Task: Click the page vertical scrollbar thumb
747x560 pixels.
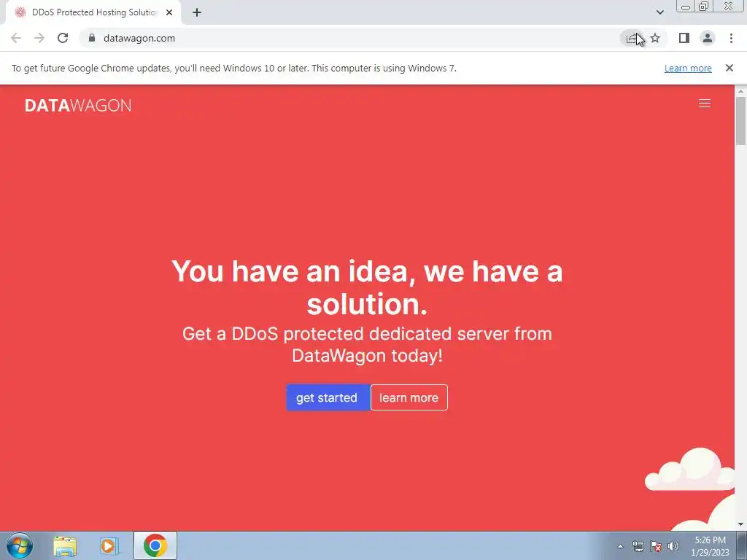Action: coord(740,121)
